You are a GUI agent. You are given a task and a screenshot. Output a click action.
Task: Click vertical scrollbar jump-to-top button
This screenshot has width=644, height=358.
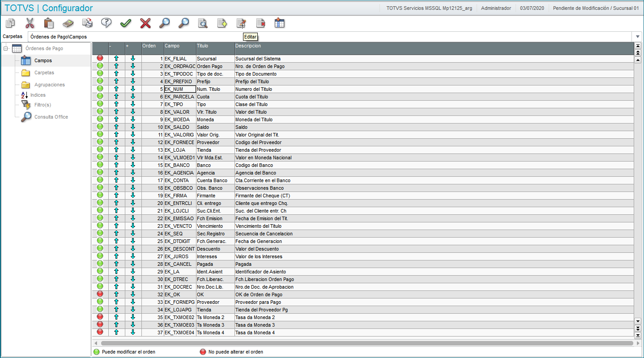click(x=638, y=46)
